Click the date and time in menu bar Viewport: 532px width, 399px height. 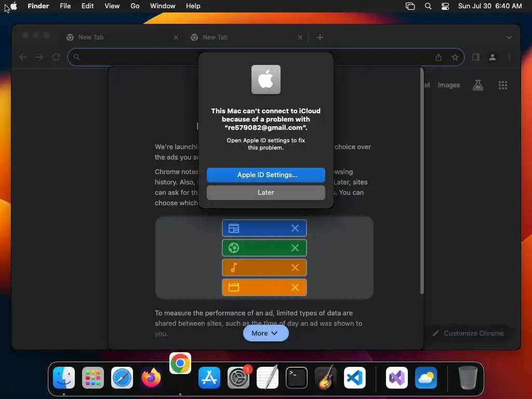pos(489,6)
